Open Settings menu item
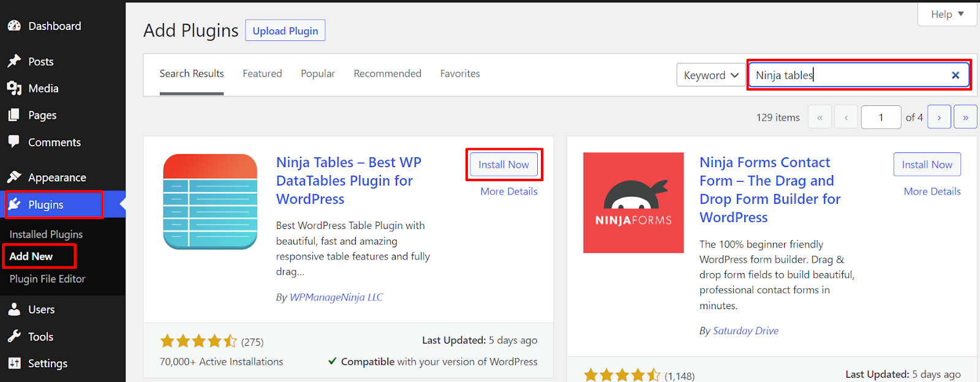The height and width of the screenshot is (382, 980). 62,363
